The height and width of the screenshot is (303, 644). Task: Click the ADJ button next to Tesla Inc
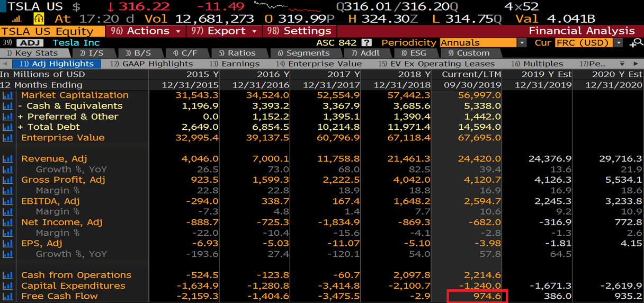pos(30,42)
